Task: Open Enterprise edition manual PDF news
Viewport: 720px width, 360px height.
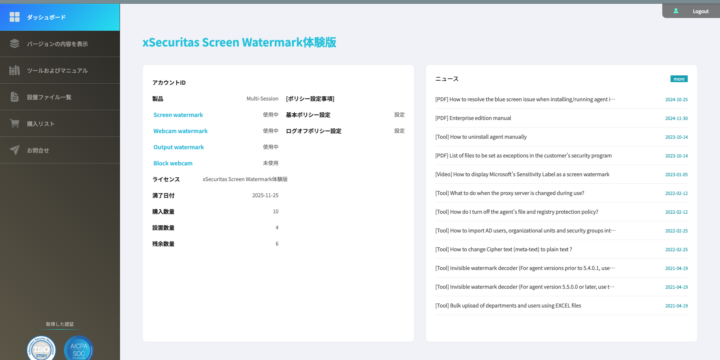Action: (x=473, y=118)
